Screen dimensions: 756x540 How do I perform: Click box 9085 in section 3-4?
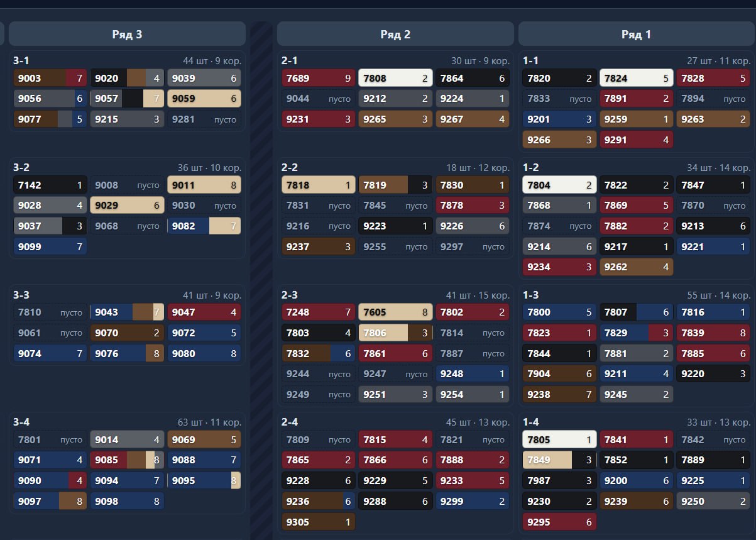[x=127, y=460]
